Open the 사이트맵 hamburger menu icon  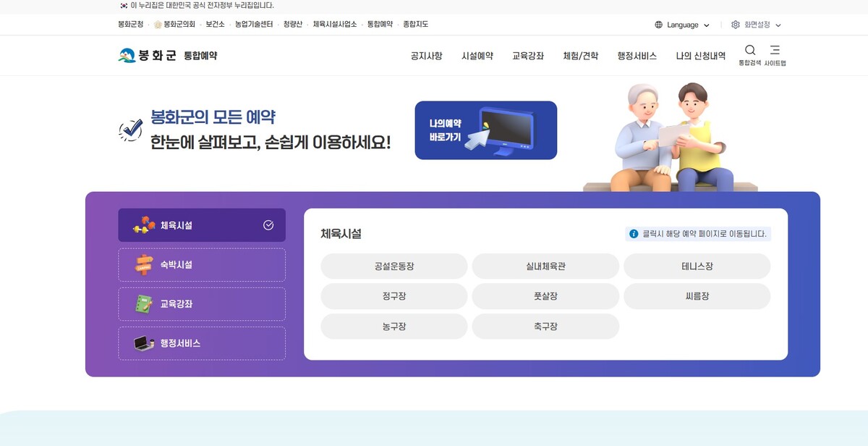click(x=775, y=51)
